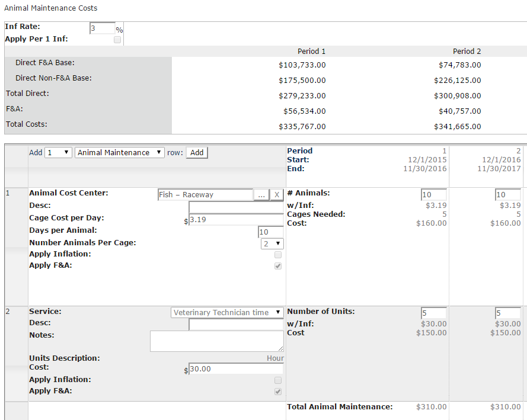Toggle Apply F&A checkbox in row 2
The height and width of the screenshot is (420, 527).
(x=278, y=392)
